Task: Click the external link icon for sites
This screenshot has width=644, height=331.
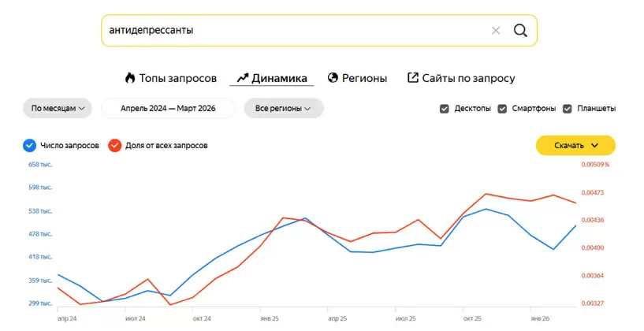Action: pyautogui.click(x=412, y=78)
